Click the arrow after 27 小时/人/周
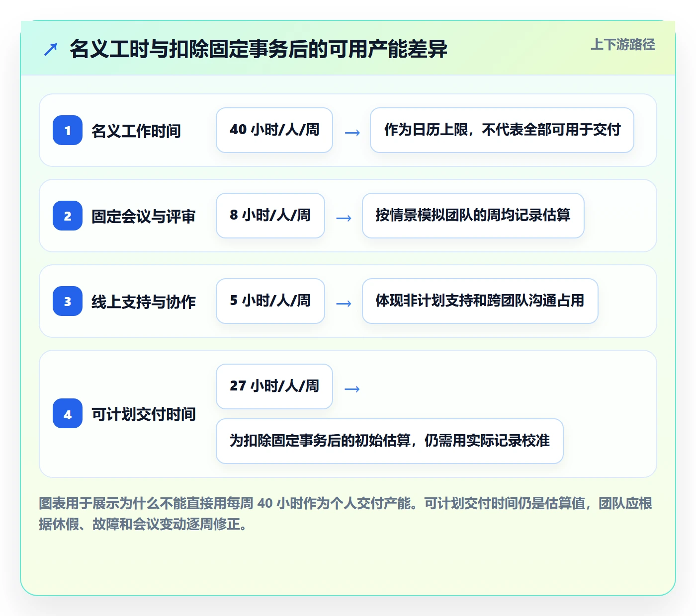Image resolution: width=696 pixels, height=616 pixels. coord(352,388)
